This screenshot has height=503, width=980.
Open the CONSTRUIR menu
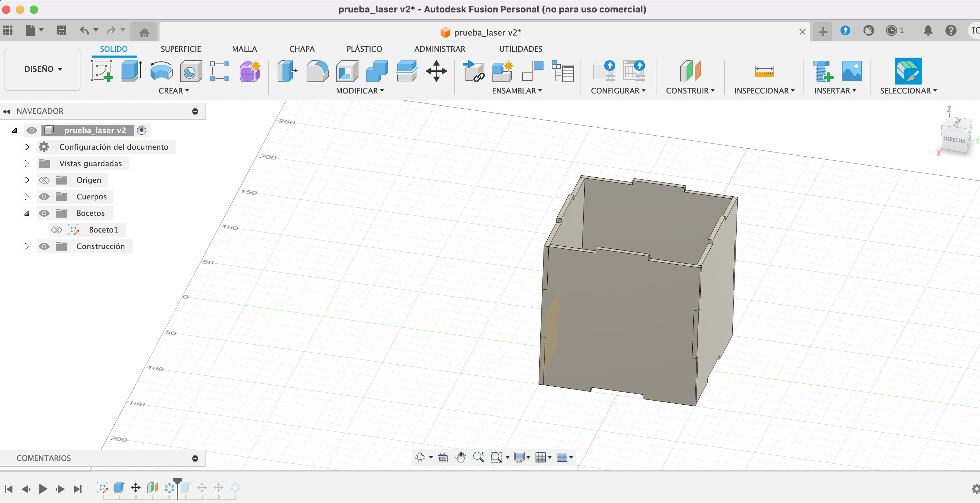[690, 91]
